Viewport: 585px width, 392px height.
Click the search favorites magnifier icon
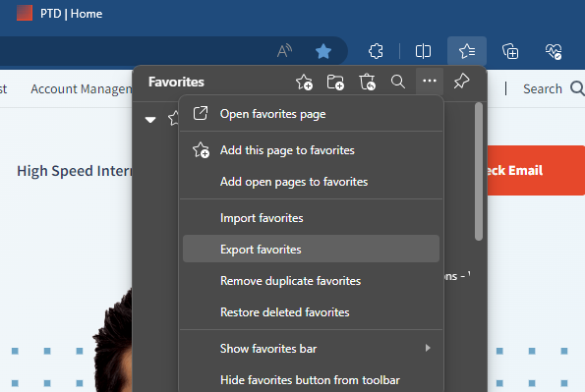tap(398, 82)
